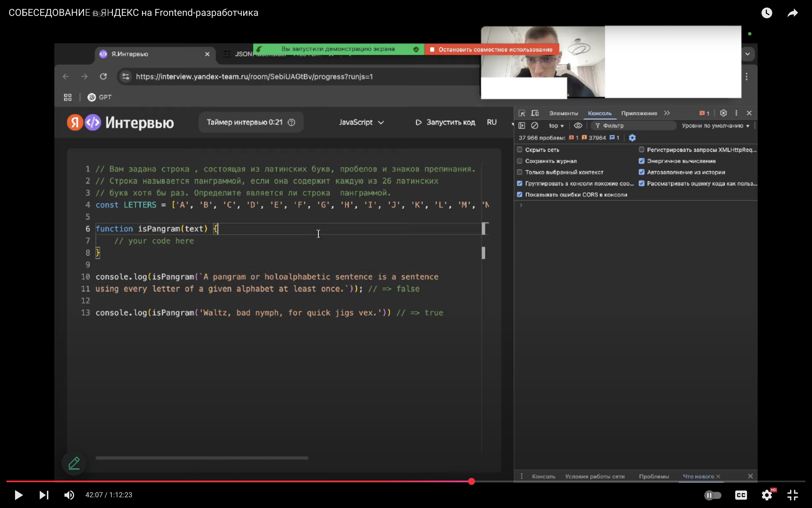812x508 pixels.
Task: Skip to next video
Action: (44, 495)
